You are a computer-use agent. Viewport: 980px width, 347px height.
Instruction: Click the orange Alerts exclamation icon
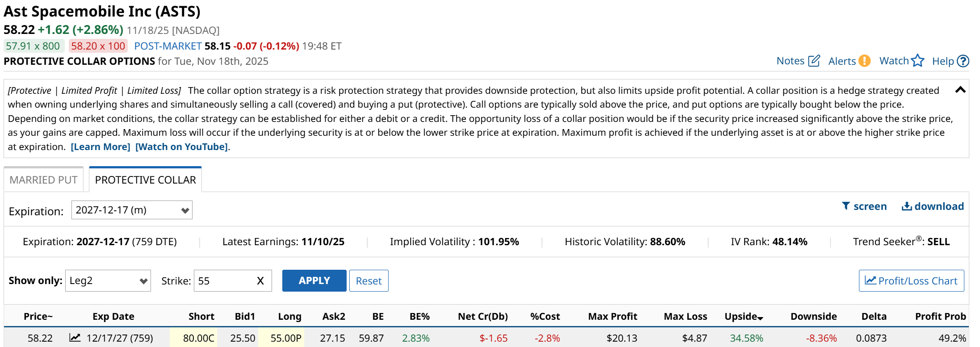[864, 61]
